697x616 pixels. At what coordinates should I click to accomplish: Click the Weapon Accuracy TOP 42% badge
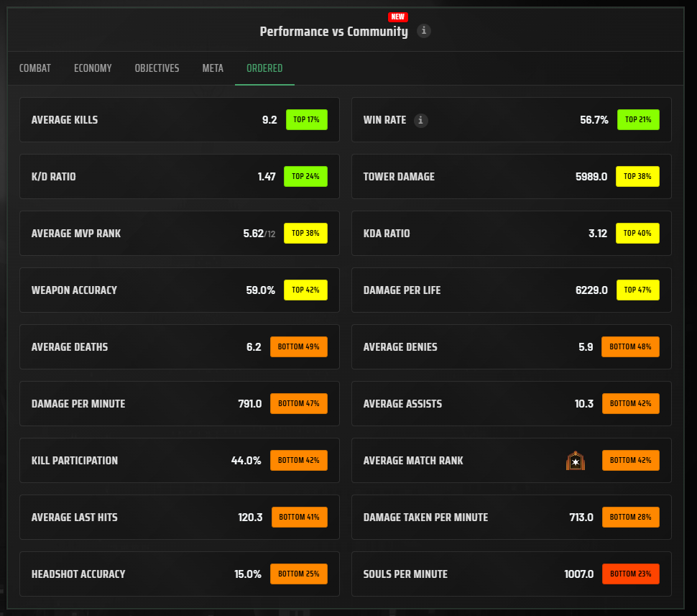(305, 290)
